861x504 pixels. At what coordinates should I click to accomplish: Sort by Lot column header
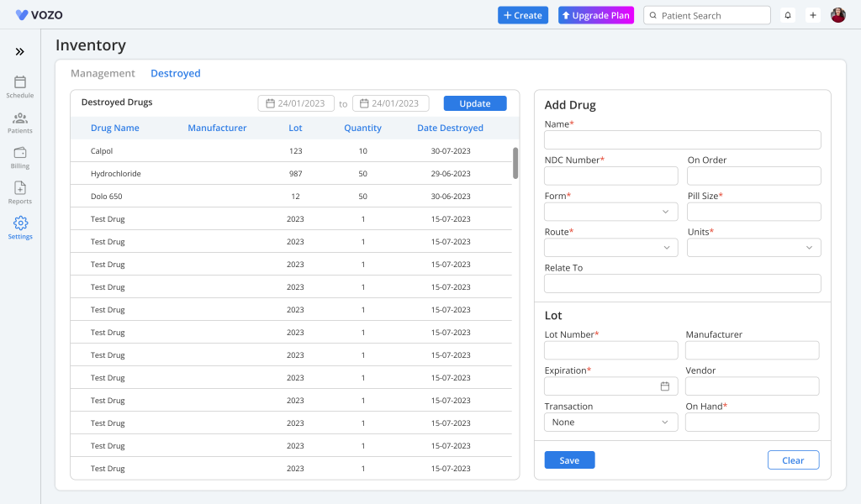coord(295,128)
